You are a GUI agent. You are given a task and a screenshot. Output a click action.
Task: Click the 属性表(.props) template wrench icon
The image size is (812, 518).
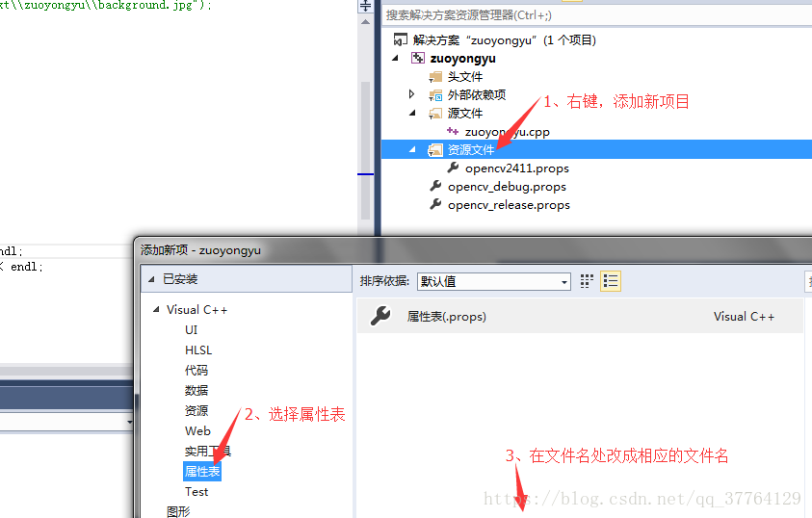point(380,316)
